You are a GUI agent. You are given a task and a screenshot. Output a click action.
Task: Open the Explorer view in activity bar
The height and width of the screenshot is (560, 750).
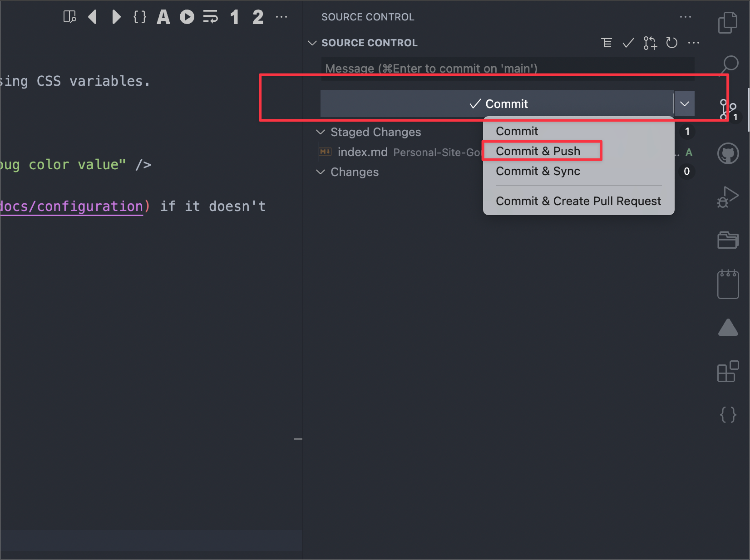coord(728,23)
